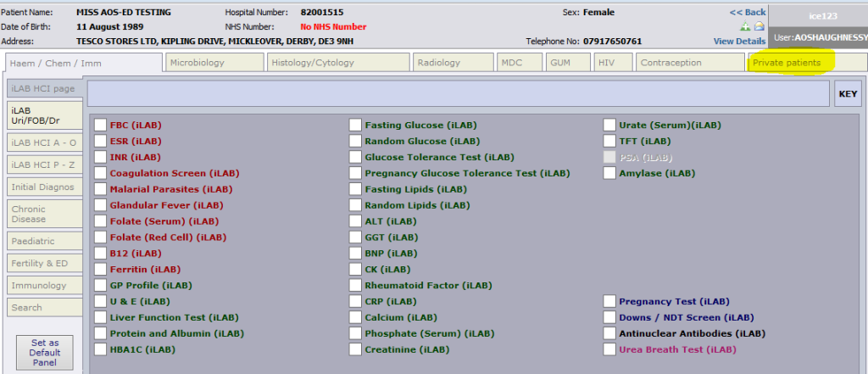
Task: Select Rheumatoid Factor (iLAB) checkbox
Action: tap(355, 285)
